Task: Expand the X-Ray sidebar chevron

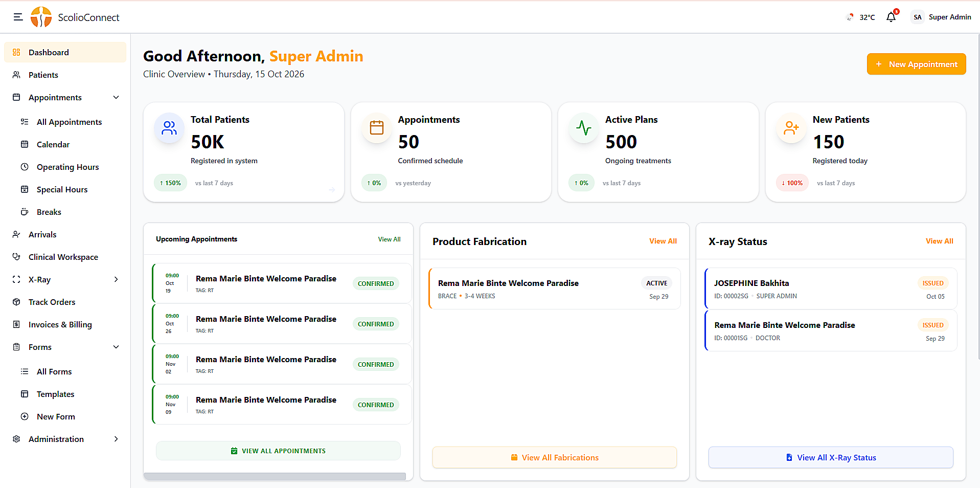Action: click(116, 279)
